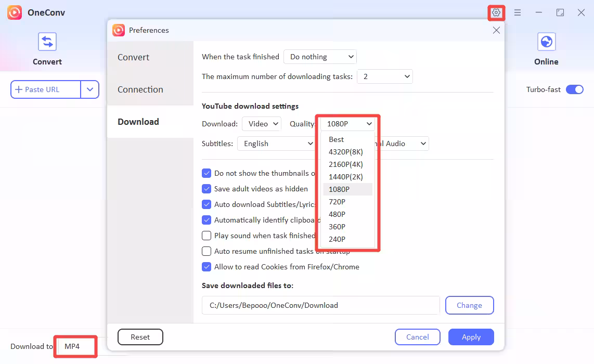This screenshot has width=594, height=364.
Task: Click the Apply button
Action: (471, 337)
